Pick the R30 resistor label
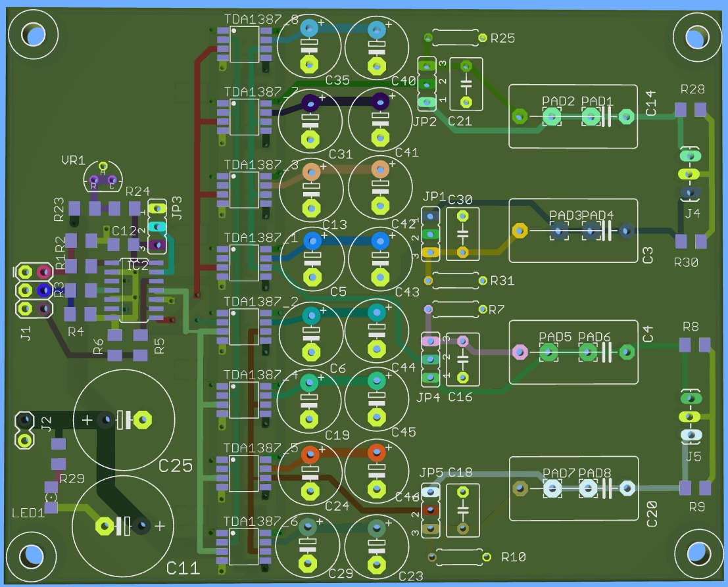The image size is (728, 587). pyautogui.click(x=686, y=263)
